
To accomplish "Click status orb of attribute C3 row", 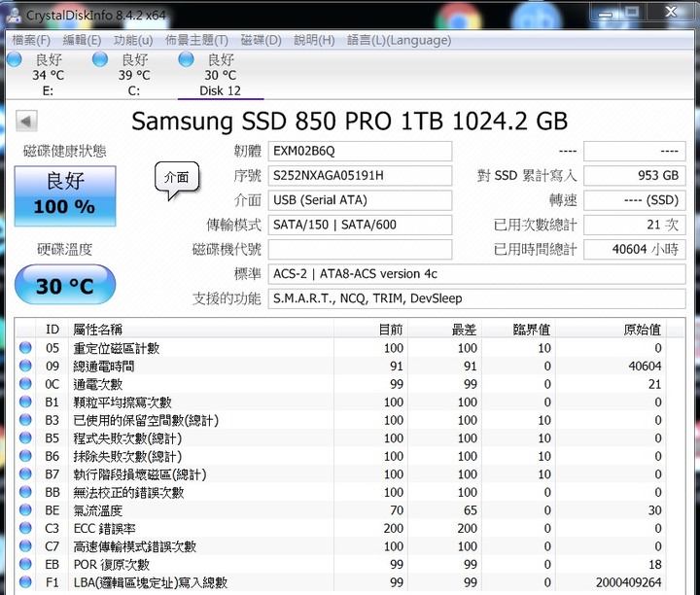I will point(25,529).
